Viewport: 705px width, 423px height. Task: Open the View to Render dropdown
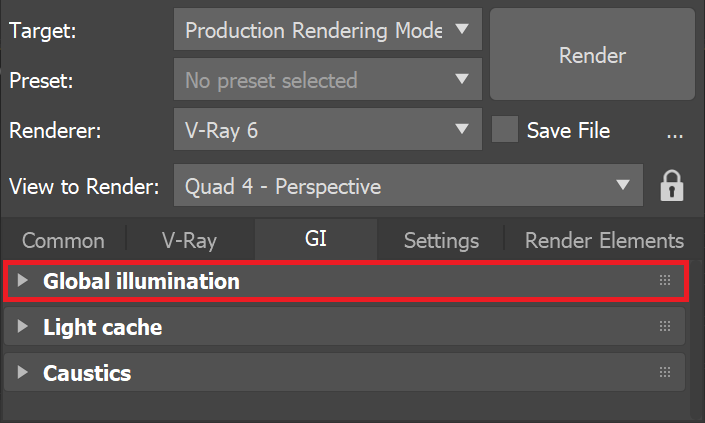[x=408, y=185]
